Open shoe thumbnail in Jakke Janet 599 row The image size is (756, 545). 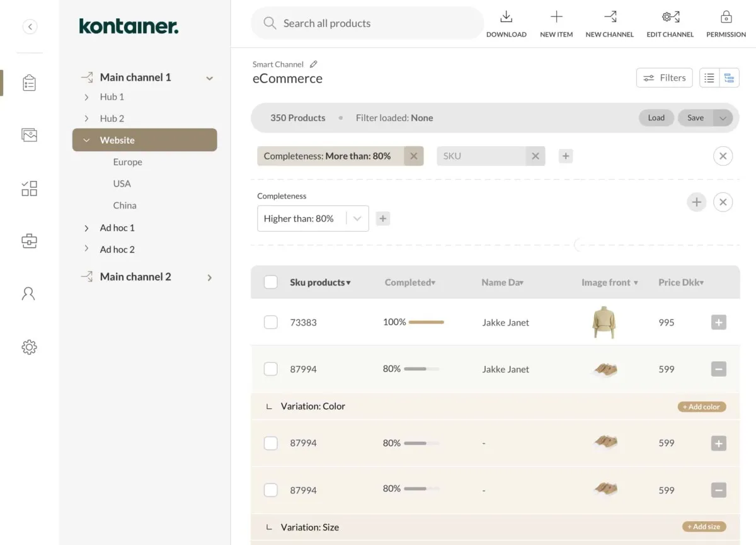605,370
